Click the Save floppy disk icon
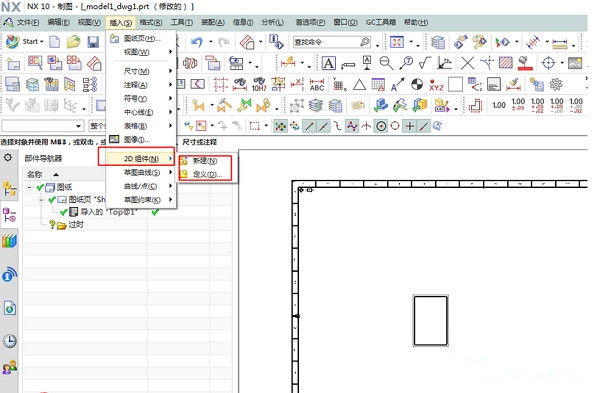The height and width of the screenshot is (393, 600). pyautogui.click(x=93, y=42)
